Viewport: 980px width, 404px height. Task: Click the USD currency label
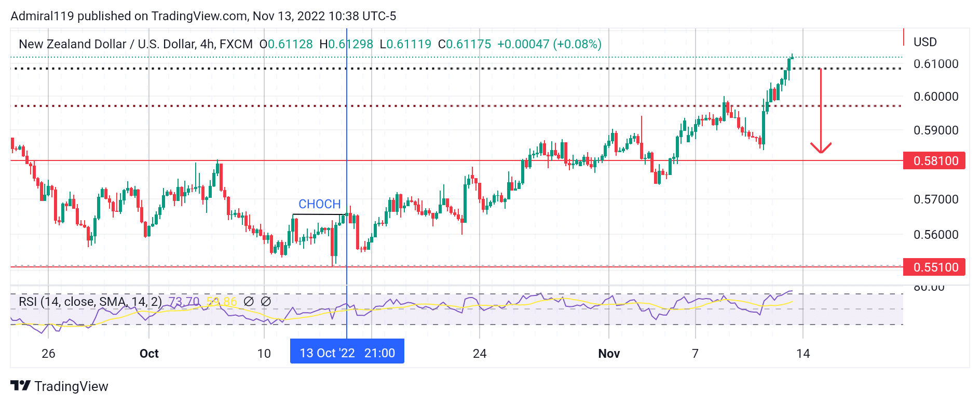click(925, 42)
